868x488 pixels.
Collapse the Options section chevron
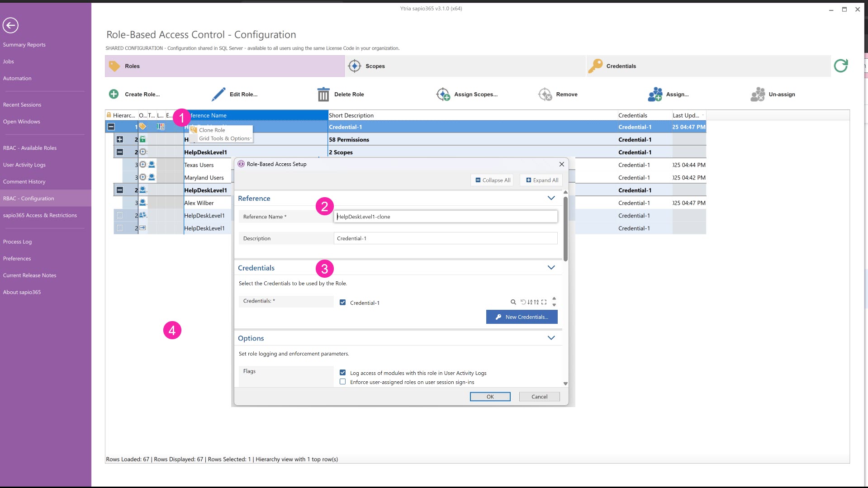click(x=551, y=338)
